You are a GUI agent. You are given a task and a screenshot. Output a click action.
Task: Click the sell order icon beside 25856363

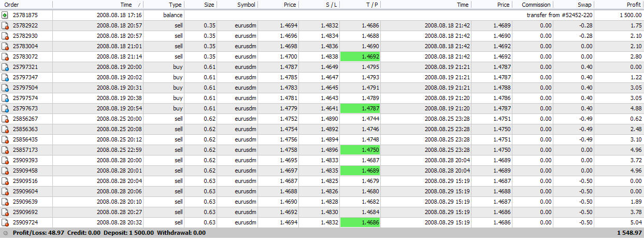[5, 129]
